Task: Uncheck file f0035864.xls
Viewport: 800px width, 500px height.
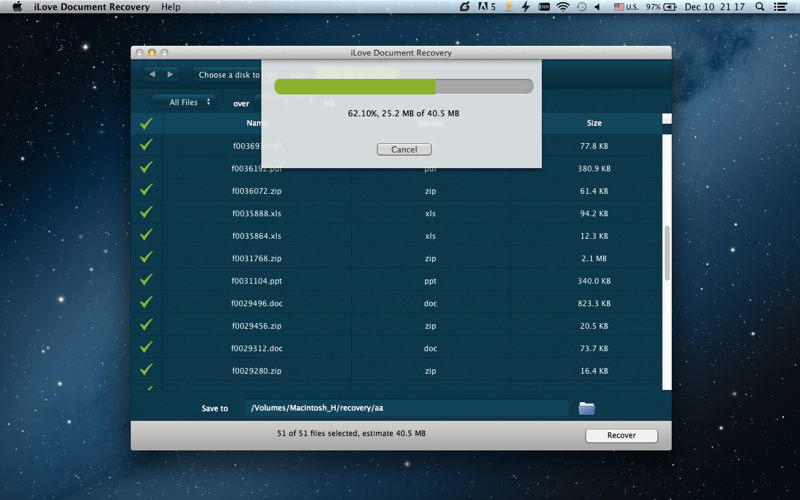Action: point(146,235)
